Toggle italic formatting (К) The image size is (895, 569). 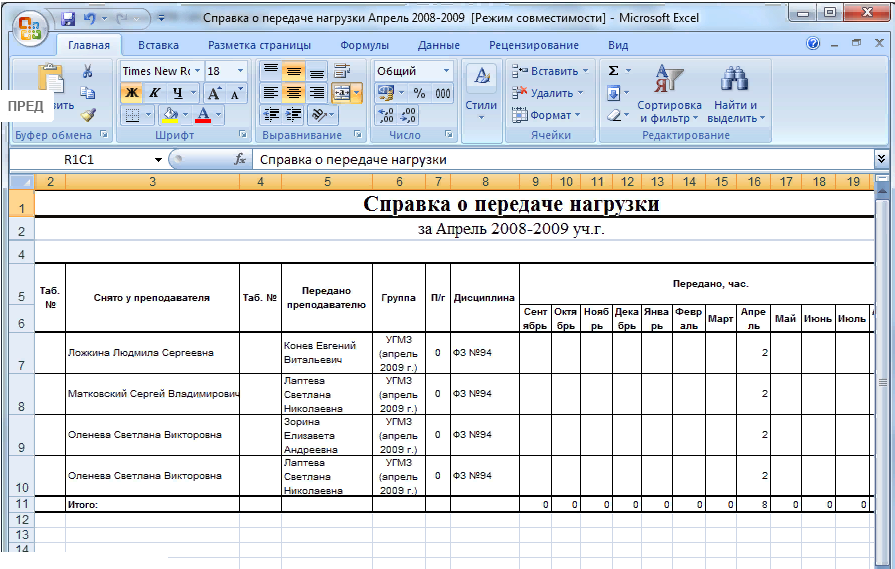click(155, 93)
